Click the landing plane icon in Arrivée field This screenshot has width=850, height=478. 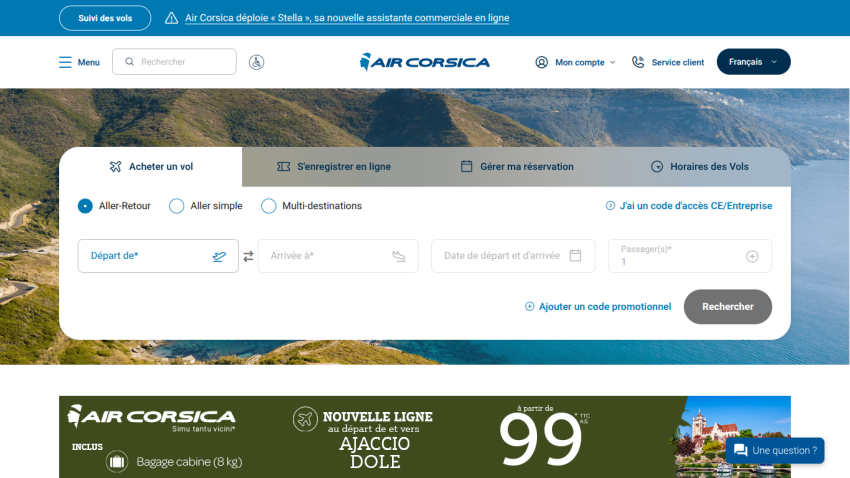[399, 256]
